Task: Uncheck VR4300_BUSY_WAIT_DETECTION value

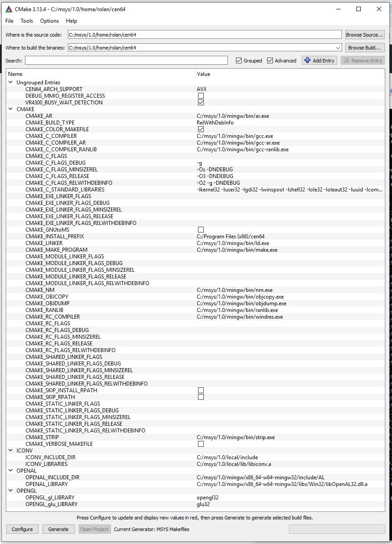Action: [201, 102]
